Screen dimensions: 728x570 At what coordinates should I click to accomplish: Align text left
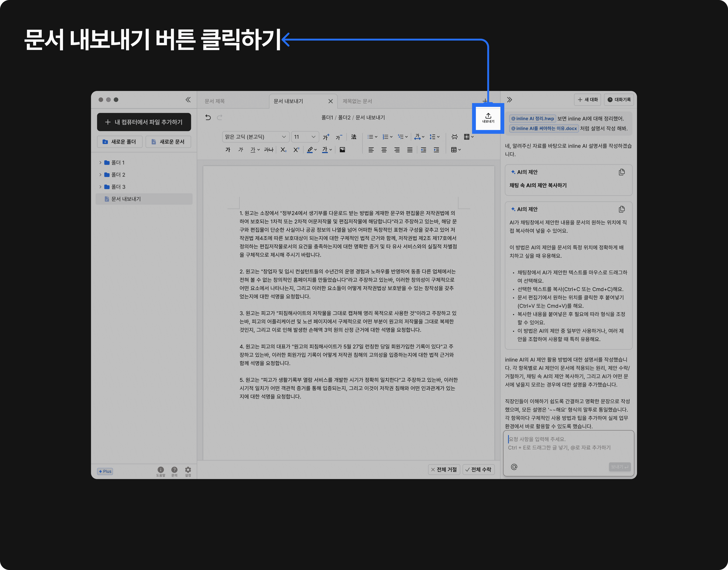point(371,150)
